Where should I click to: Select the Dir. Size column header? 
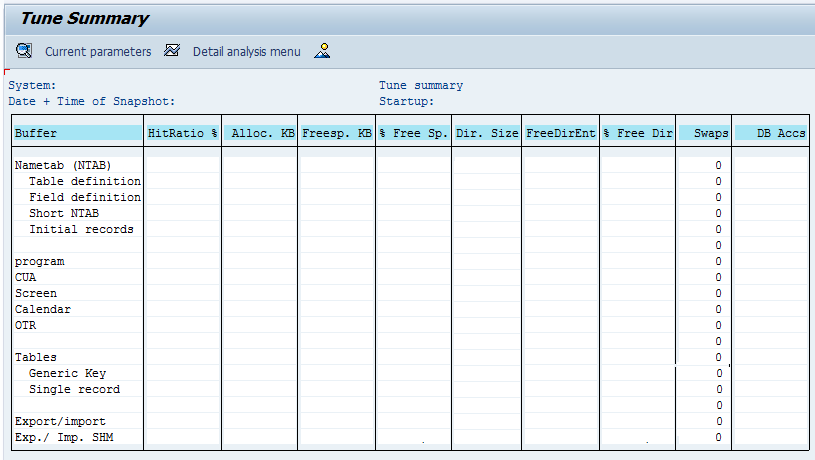(487, 133)
